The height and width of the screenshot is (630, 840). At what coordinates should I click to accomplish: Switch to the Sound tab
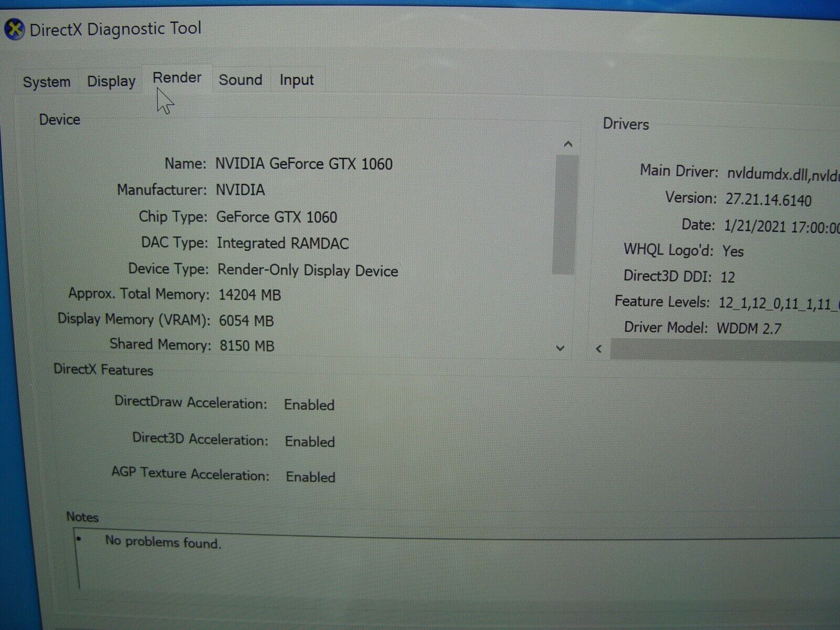click(x=240, y=80)
